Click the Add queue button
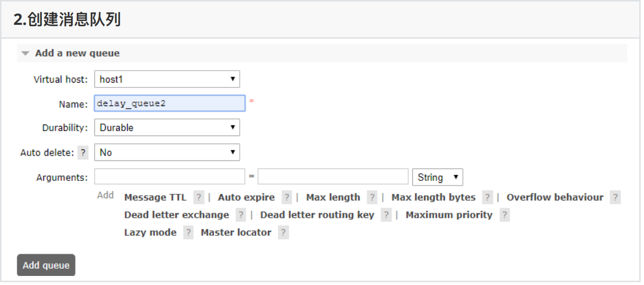The image size is (644, 285). coord(46,265)
